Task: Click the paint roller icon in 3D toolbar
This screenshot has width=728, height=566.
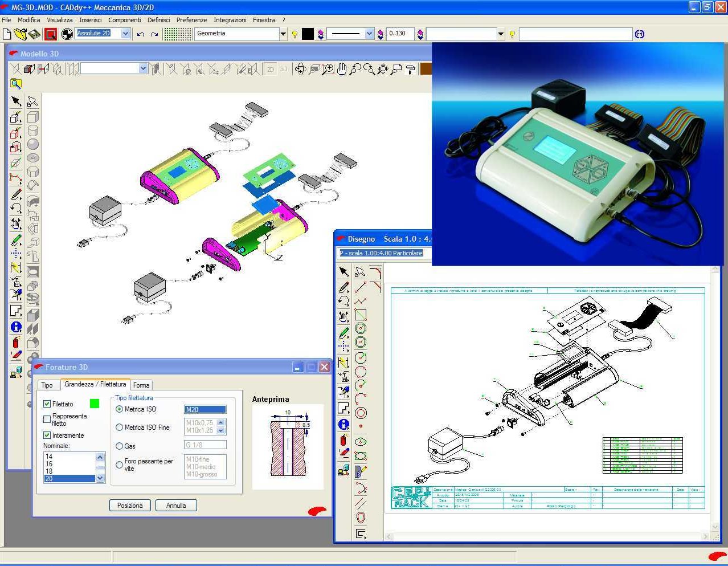Action: 410,70
